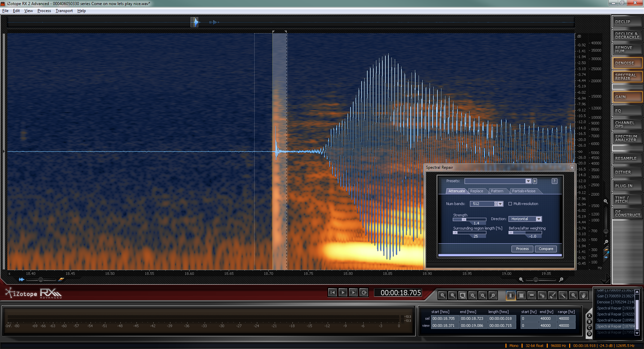Click the Zoom In magnifier icon

(x=443, y=295)
